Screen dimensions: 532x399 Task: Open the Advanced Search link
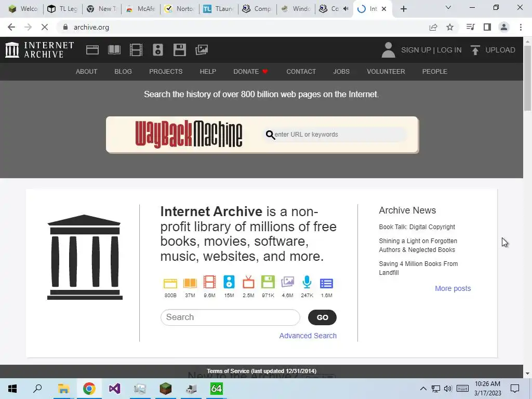308,336
